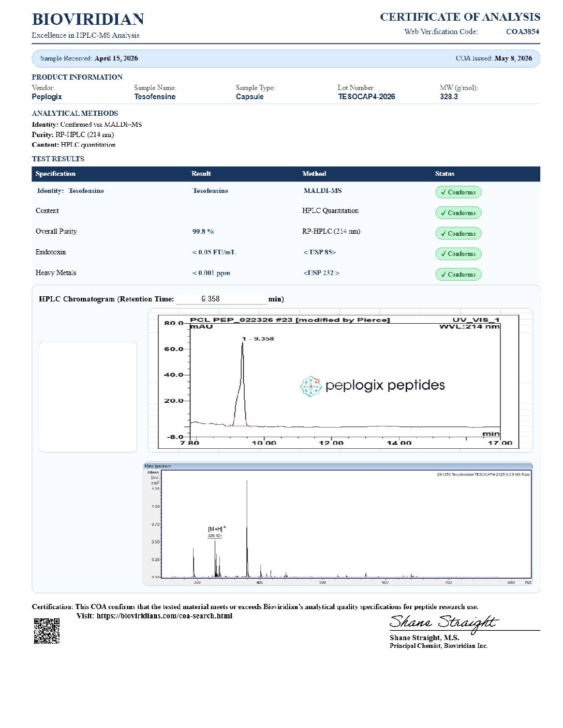
Task: Click the heavy metals result < 0.001 ppm
Action: 211,273
